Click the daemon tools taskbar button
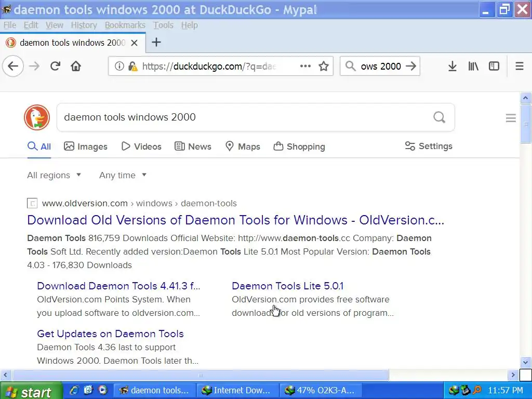Viewport: 532px width, 399px height. click(154, 391)
